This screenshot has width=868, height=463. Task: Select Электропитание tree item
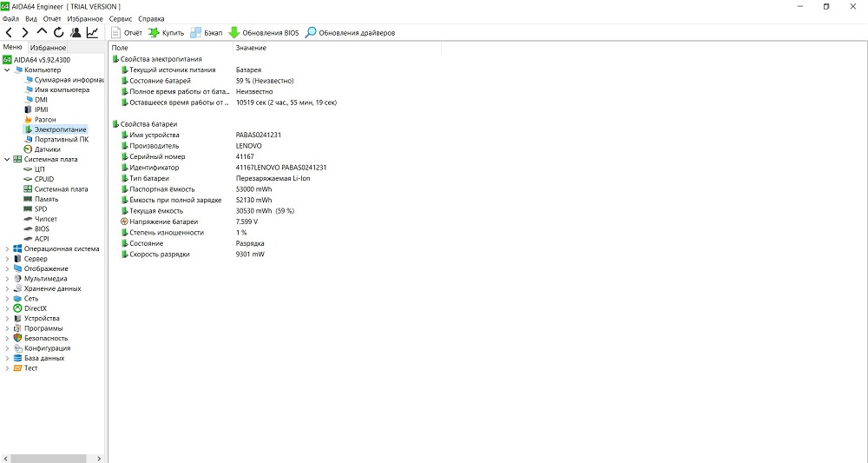click(55, 129)
